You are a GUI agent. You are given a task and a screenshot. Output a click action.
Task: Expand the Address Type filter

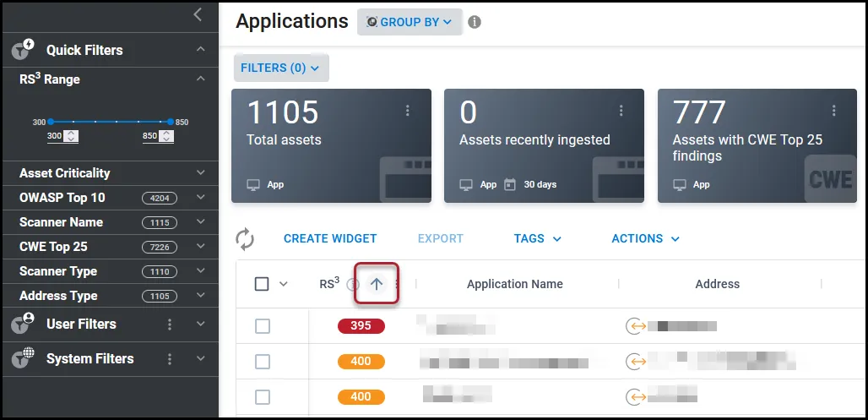click(x=201, y=296)
